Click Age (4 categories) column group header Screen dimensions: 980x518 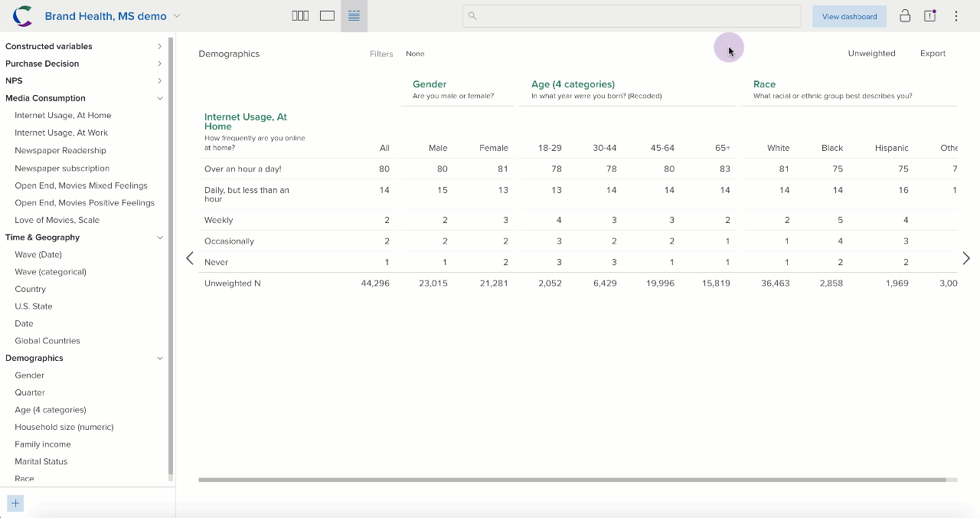[x=573, y=84]
